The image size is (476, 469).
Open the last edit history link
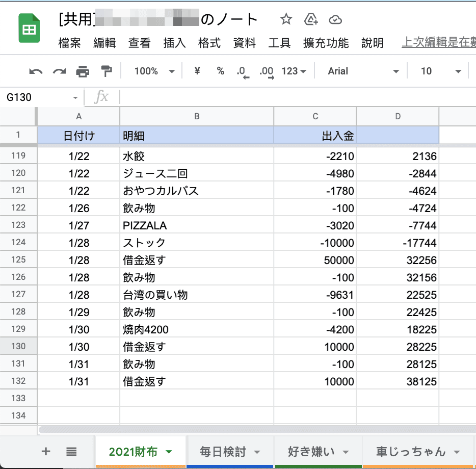point(439,42)
